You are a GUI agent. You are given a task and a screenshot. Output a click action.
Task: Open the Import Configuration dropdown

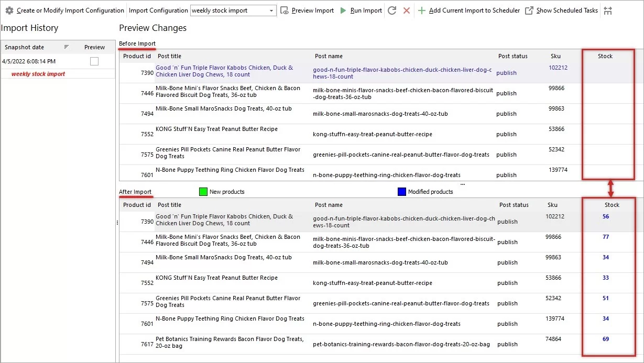pos(272,10)
